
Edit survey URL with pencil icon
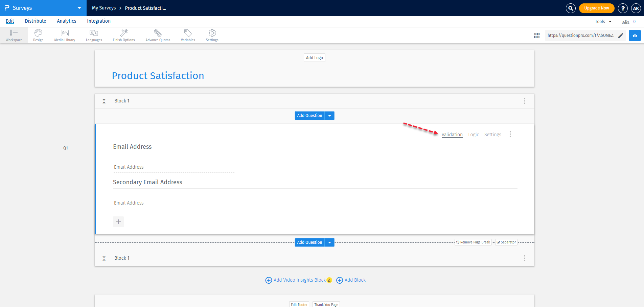coord(621,36)
